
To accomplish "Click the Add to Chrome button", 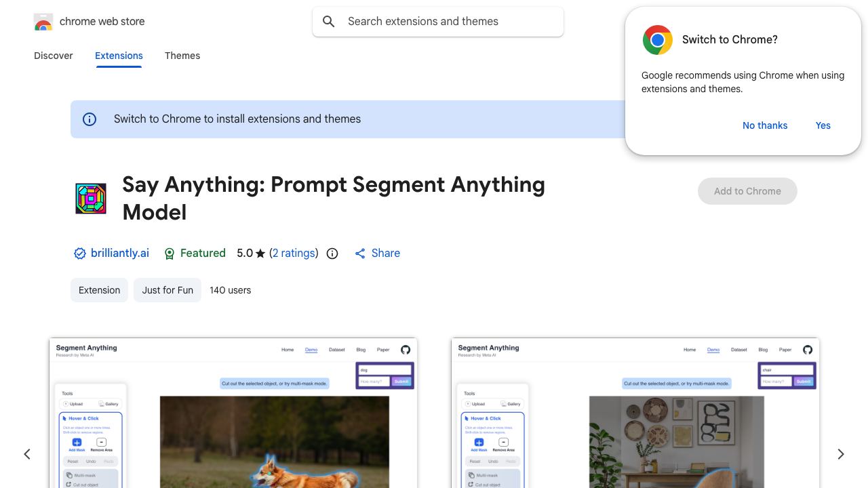I will click(x=747, y=191).
